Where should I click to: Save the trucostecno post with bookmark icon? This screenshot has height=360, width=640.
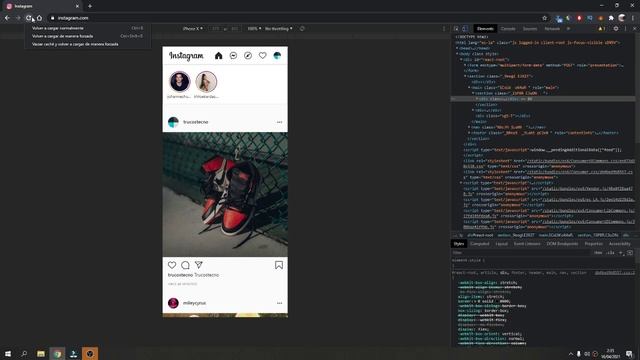pos(279,265)
